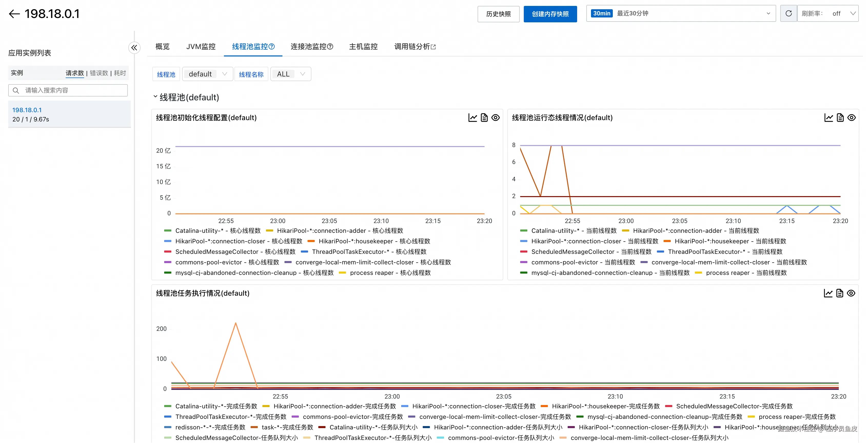Open the 最近30分钟 time range dropdown
The height and width of the screenshot is (443, 868).
click(x=681, y=14)
